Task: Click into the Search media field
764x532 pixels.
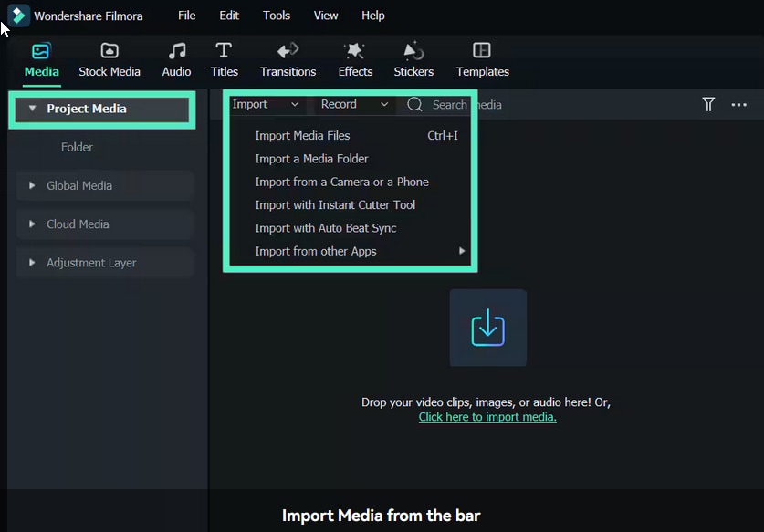Action: 466,105
